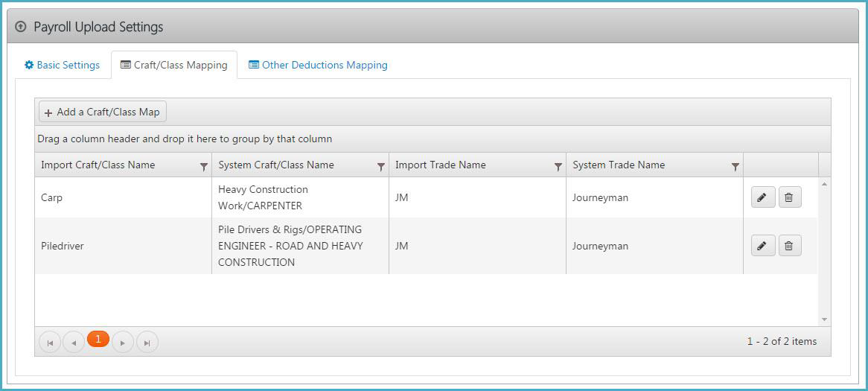Select page 1 in the pager

(x=98, y=339)
